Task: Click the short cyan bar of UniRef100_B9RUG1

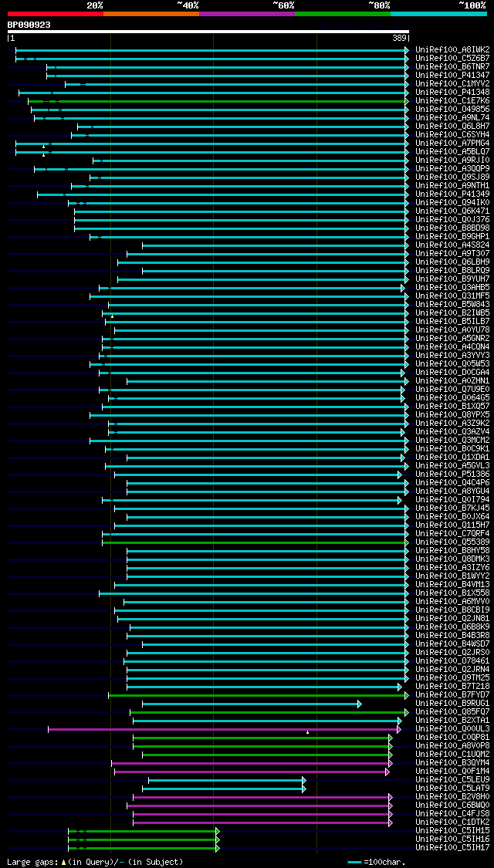Action: [x=252, y=704]
